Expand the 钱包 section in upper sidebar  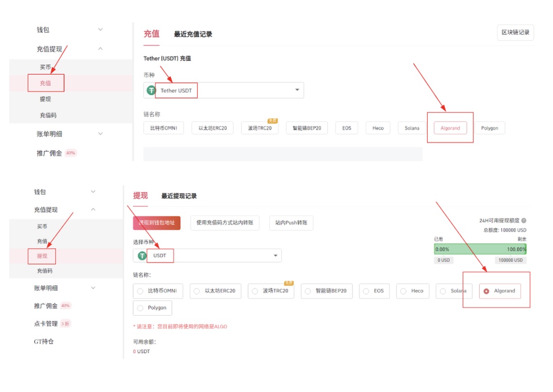tap(100, 30)
